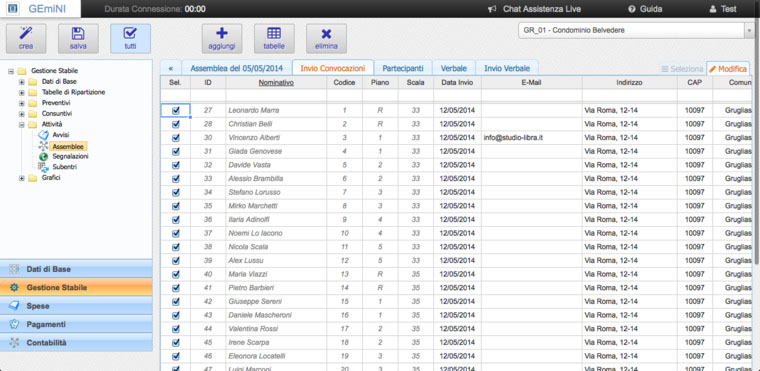The height and width of the screenshot is (371, 760).
Task: Expand the Tabelle di Ripartizione folder
Action: (x=21, y=92)
